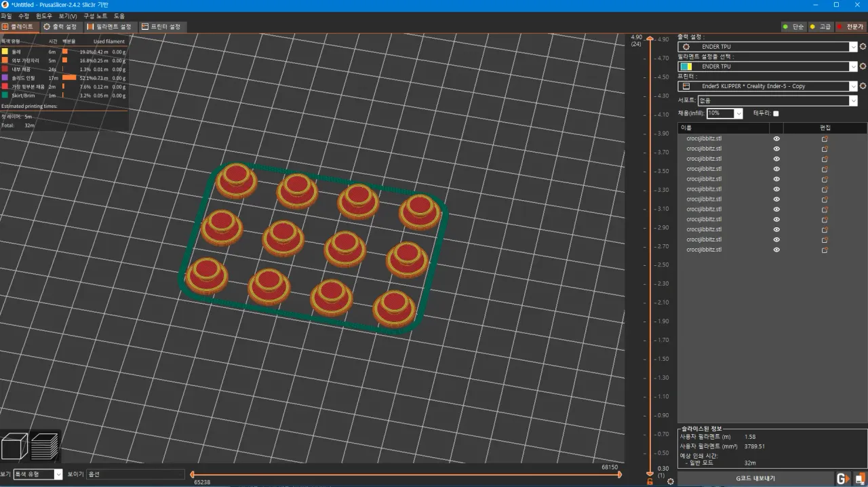Screen dimensions: 868x487
Task: Switch to 플레이트 (Plater) tab
Action: (20, 26)
